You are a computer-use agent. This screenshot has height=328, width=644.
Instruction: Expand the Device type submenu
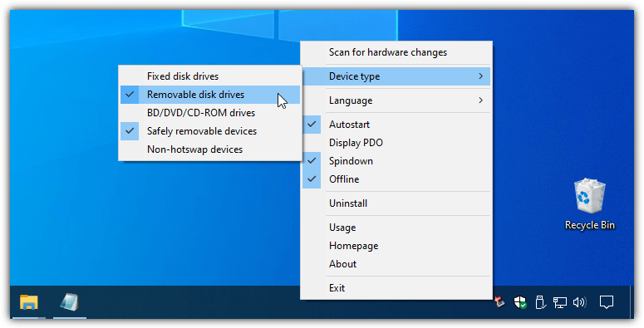[396, 76]
